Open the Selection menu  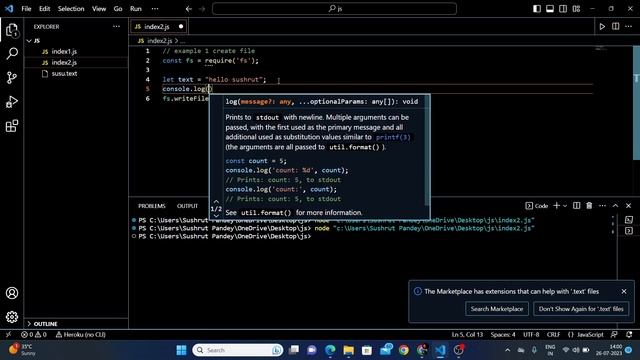(x=71, y=9)
